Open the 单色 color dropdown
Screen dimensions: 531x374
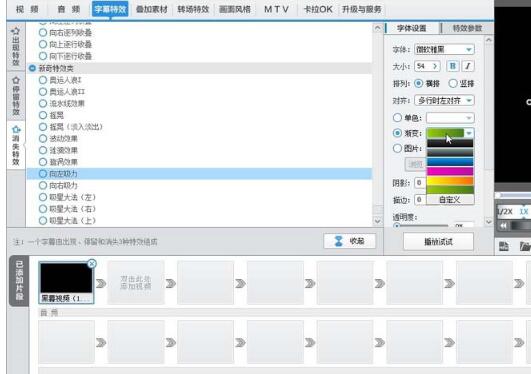coord(469,118)
